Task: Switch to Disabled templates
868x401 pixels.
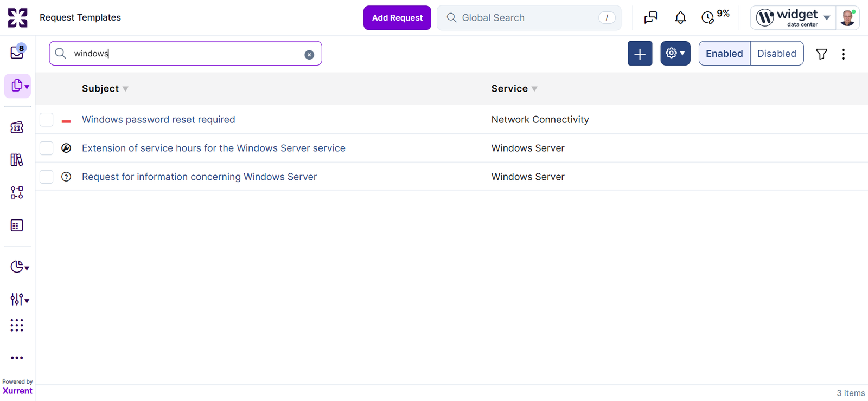Action: 777,54
